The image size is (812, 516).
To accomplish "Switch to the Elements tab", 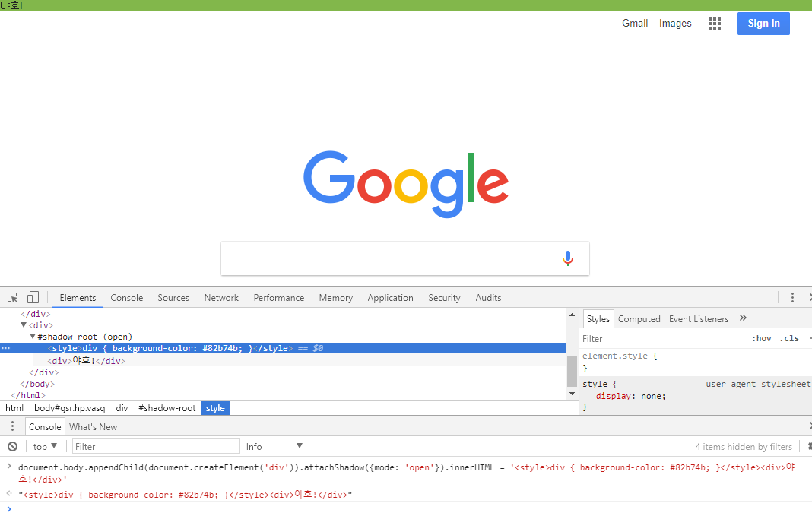I will pyautogui.click(x=78, y=298).
